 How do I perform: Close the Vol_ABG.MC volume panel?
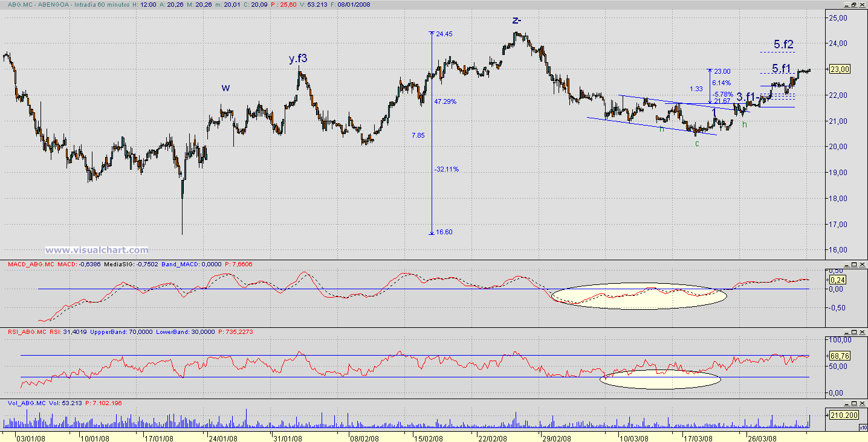[863, 402]
